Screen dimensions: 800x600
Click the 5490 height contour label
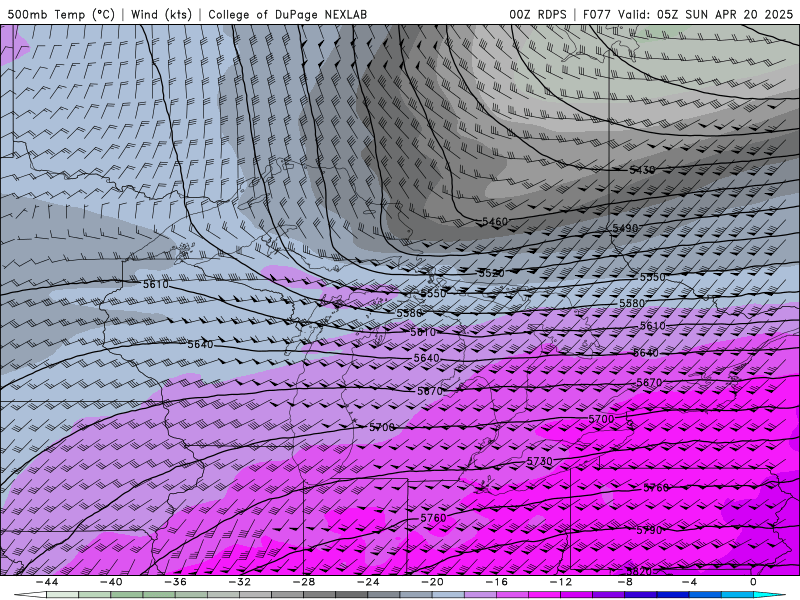point(626,228)
